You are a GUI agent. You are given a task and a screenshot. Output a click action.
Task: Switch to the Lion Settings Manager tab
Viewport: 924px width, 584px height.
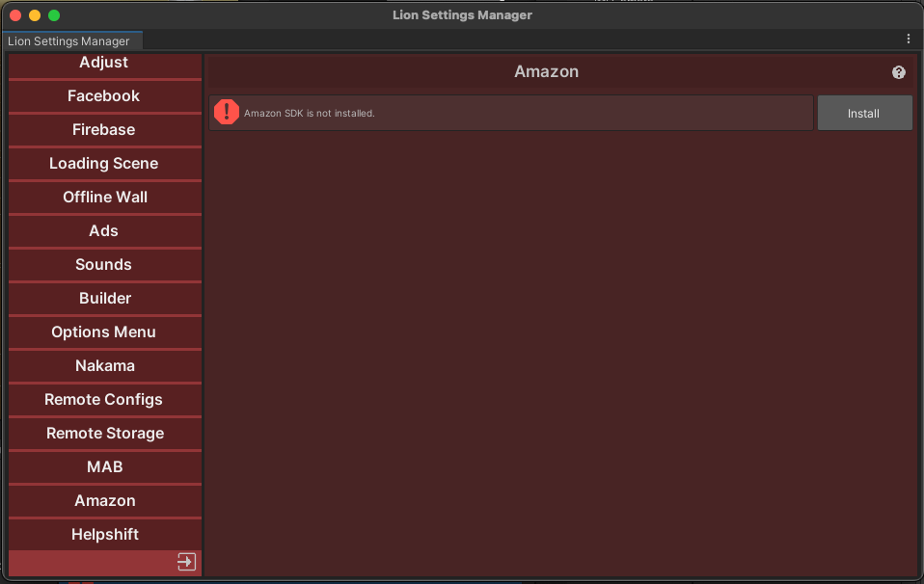(72, 41)
